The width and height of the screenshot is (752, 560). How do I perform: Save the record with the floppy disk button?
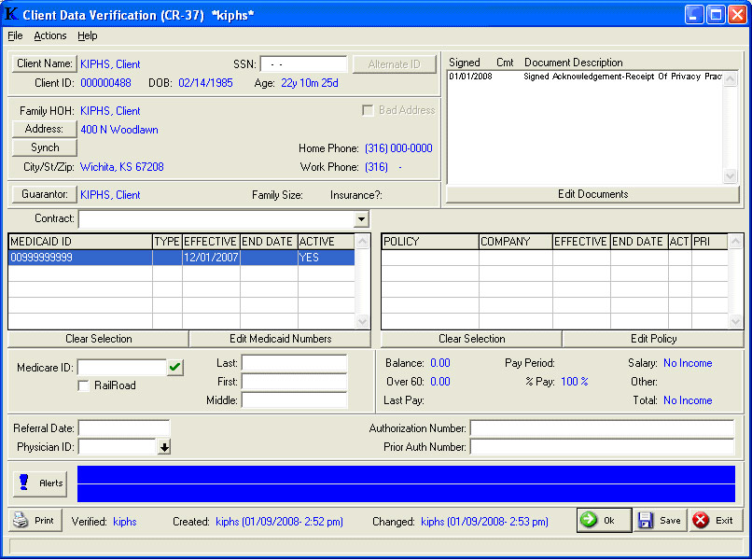click(x=661, y=521)
